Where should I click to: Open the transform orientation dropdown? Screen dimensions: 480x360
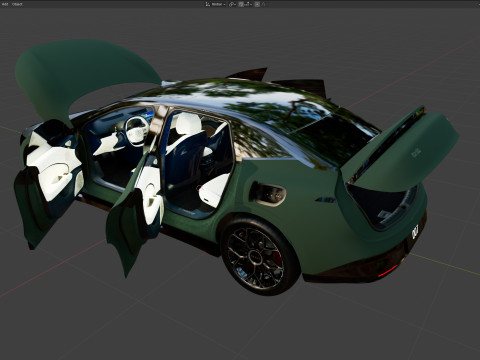pos(215,4)
